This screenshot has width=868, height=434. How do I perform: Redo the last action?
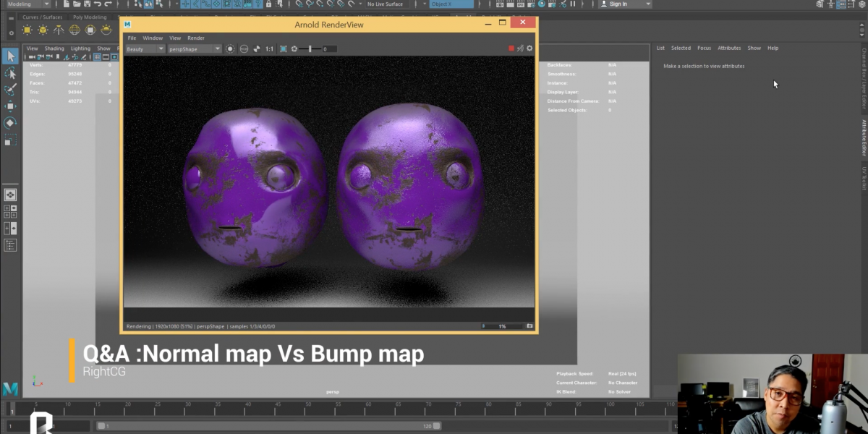(109, 4)
